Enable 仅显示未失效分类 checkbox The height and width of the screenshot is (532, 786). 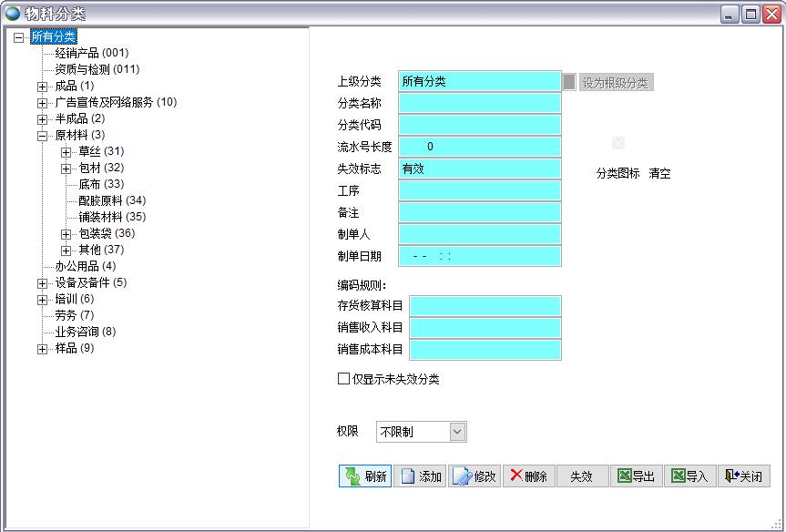343,379
